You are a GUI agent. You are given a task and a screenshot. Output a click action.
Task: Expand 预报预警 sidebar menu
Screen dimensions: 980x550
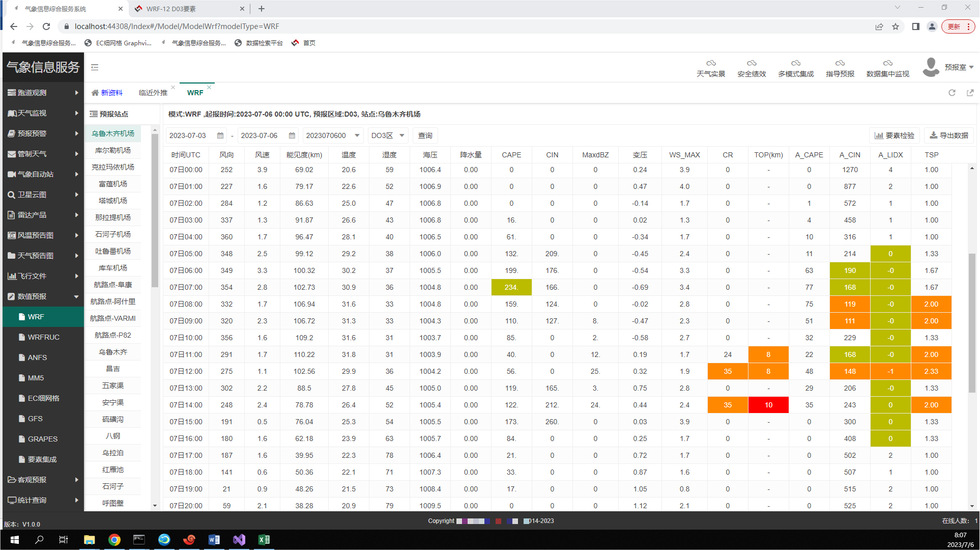coord(43,133)
